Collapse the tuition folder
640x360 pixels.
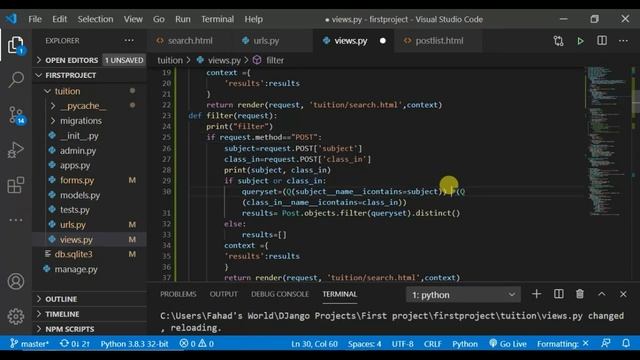[90, 91]
